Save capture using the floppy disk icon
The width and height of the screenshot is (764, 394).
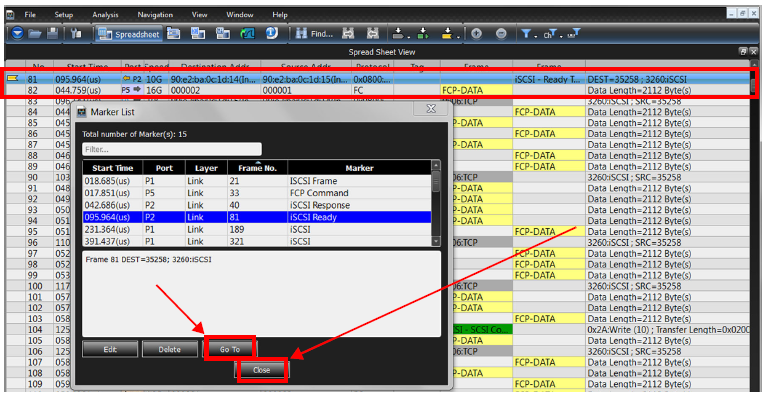[x=52, y=34]
